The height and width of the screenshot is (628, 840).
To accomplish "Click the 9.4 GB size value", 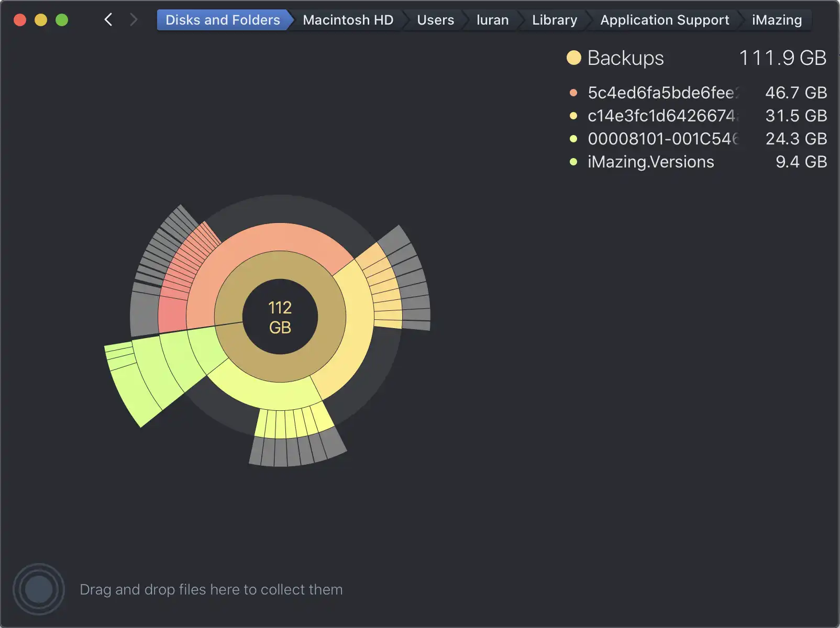I will click(801, 162).
